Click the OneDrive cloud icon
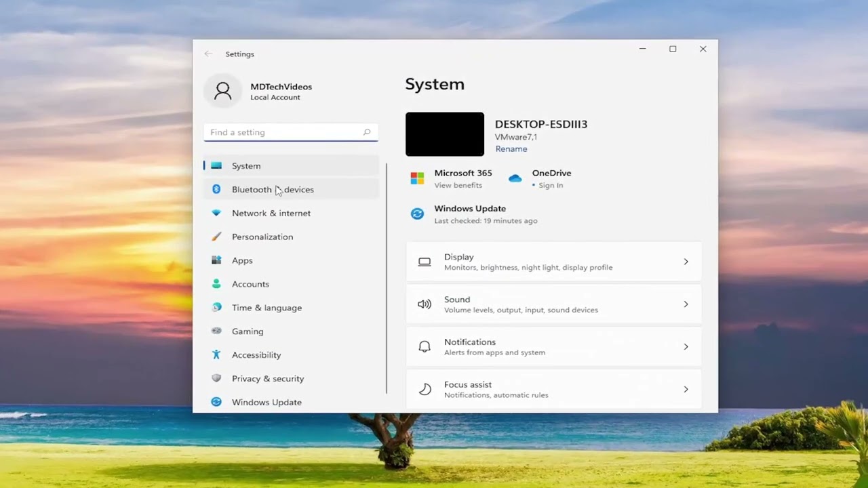This screenshot has height=488, width=868. coord(515,178)
